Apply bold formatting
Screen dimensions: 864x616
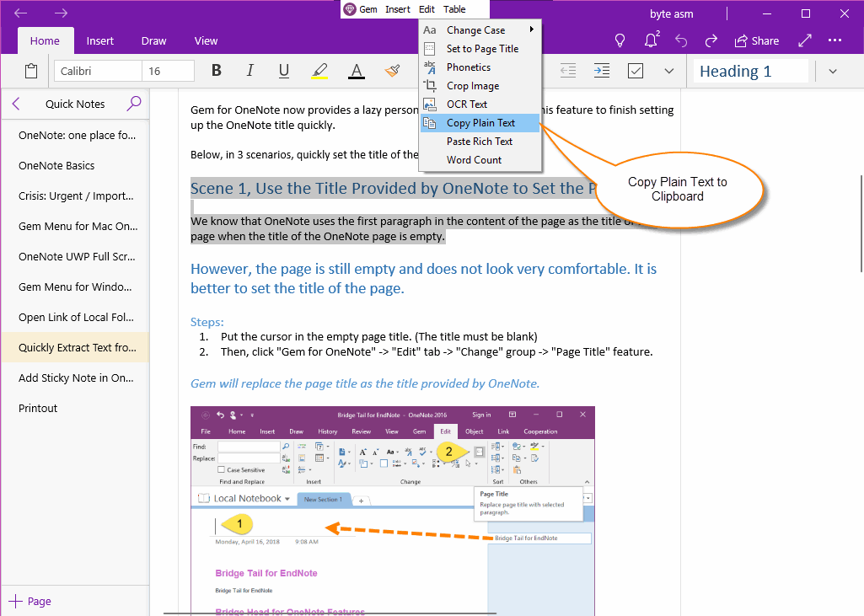click(x=217, y=71)
